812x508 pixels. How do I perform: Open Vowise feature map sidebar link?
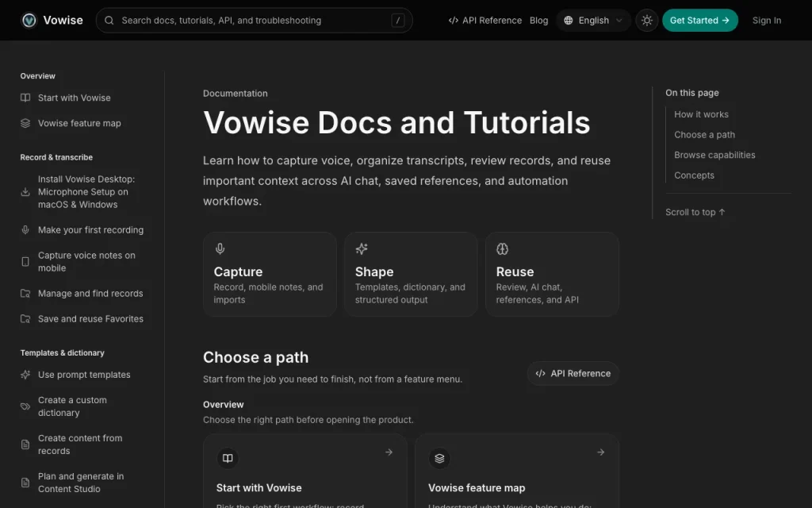[x=79, y=123]
